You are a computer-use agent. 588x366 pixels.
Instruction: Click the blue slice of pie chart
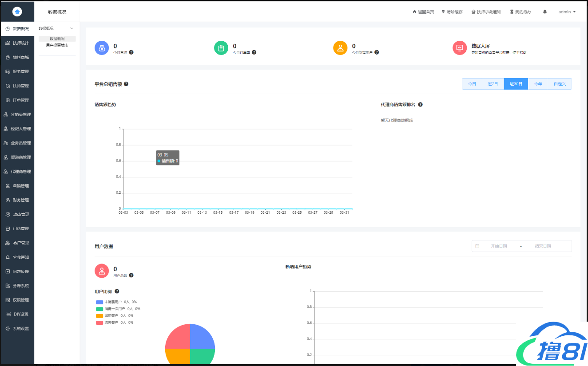coord(202,336)
